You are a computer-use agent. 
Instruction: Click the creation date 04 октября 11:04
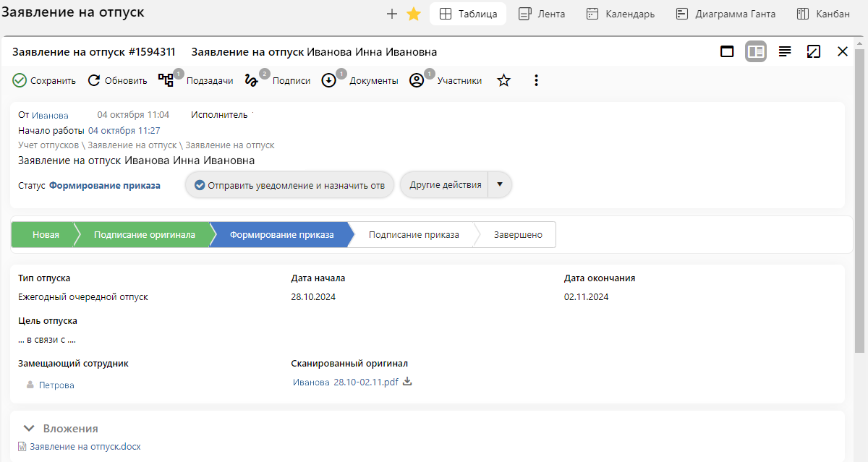click(133, 115)
